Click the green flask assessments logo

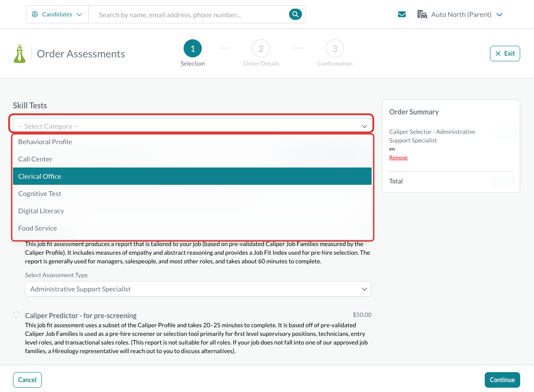(x=19, y=54)
